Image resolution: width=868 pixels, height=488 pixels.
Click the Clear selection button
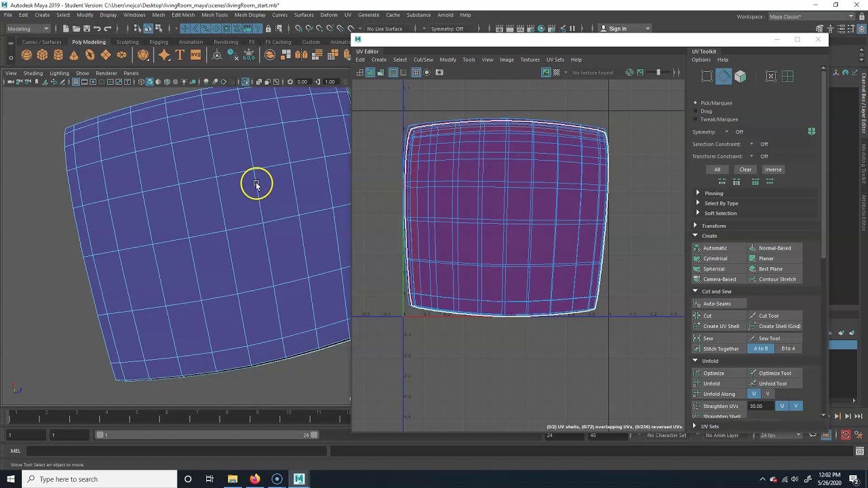[x=745, y=169]
